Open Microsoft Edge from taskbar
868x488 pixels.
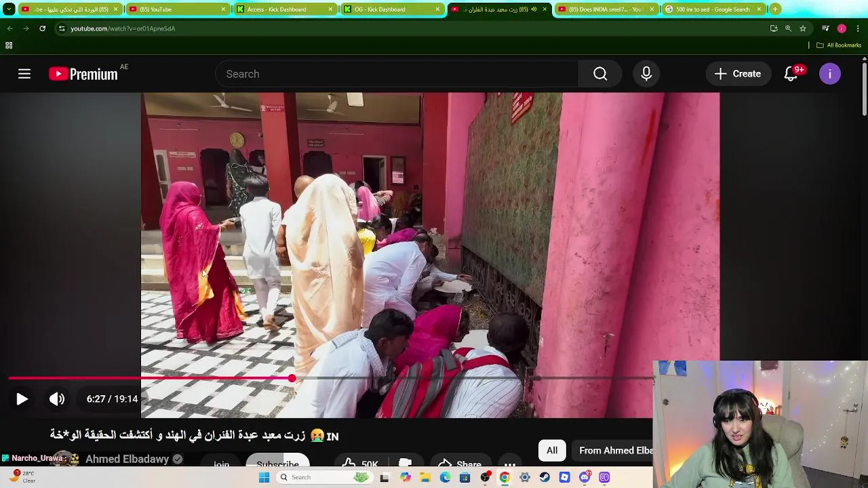(445, 477)
